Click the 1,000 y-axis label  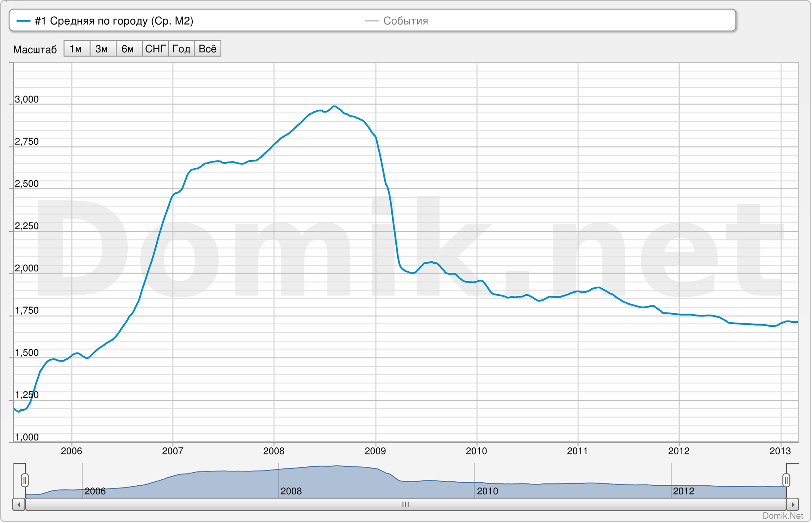click(x=27, y=437)
